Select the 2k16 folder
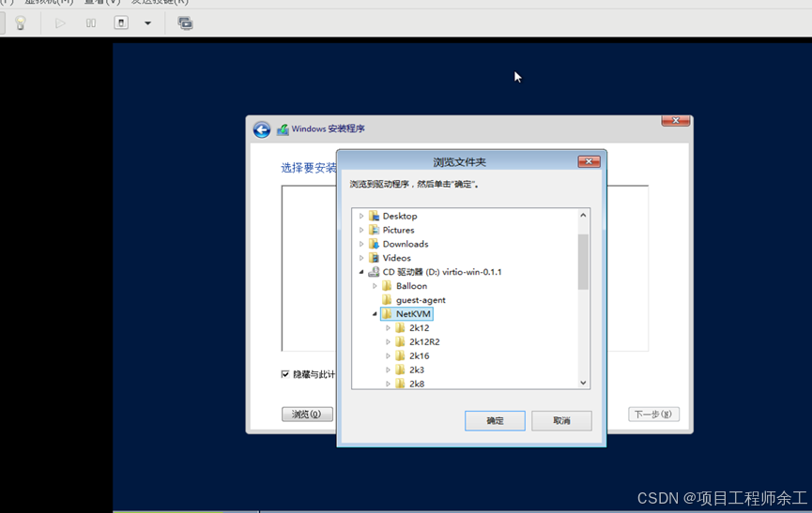Viewport: 812px width, 513px height. click(x=419, y=355)
